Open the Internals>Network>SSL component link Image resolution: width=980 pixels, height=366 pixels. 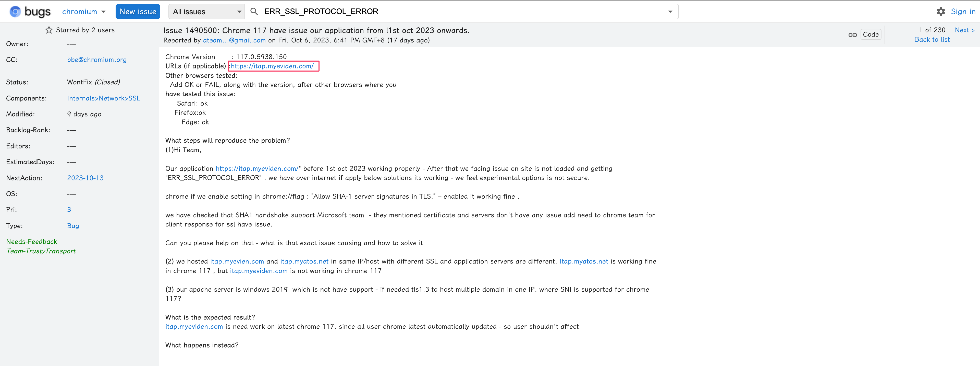coord(103,98)
